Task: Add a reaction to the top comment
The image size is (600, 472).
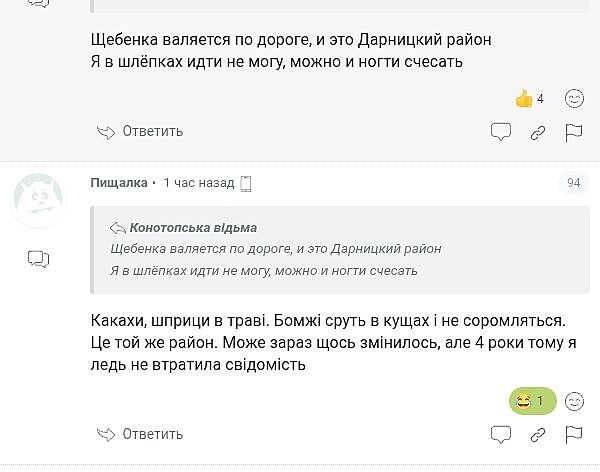Action: coord(574,98)
